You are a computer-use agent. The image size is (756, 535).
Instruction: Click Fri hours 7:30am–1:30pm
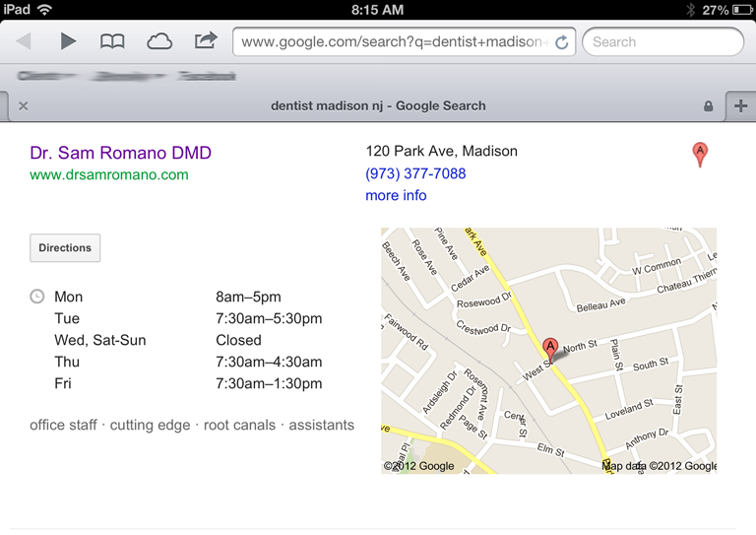coord(269,383)
